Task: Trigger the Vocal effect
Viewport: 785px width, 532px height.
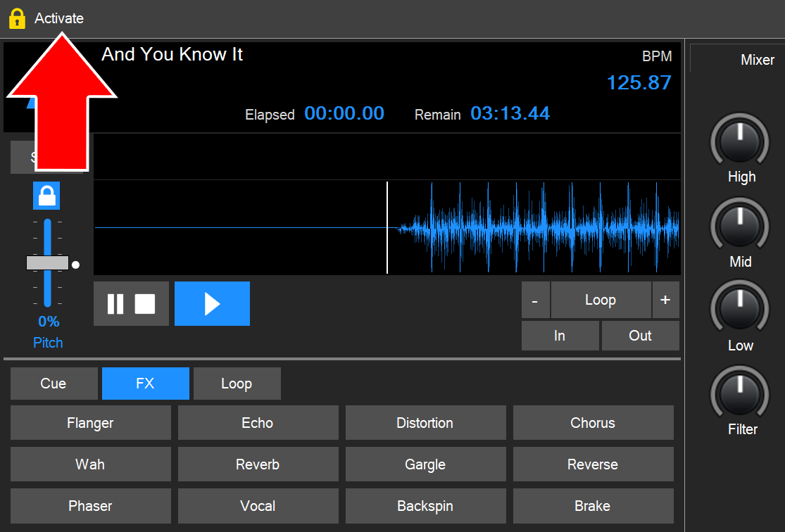Action: 258,506
